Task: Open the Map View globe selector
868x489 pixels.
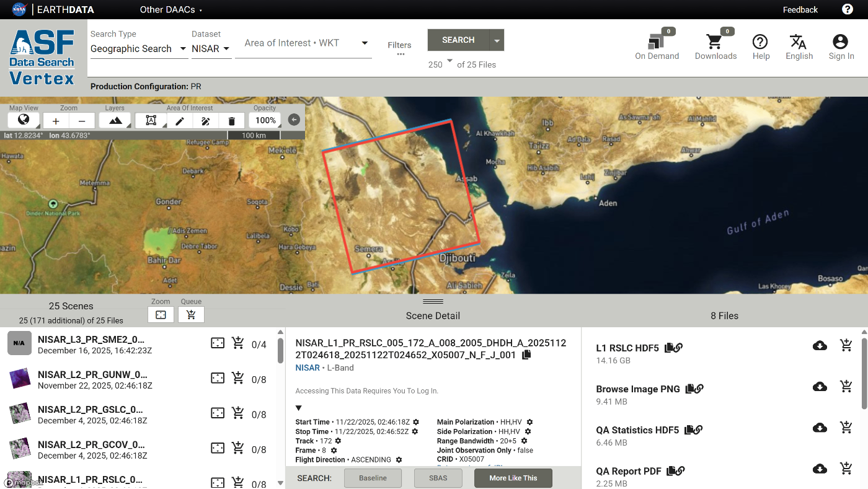Action: (24, 120)
